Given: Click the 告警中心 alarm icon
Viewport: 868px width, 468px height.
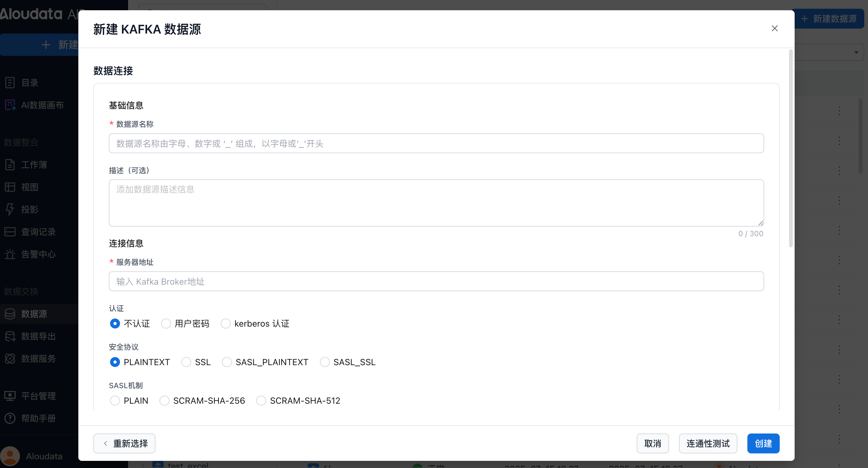Looking at the screenshot, I should 10,254.
